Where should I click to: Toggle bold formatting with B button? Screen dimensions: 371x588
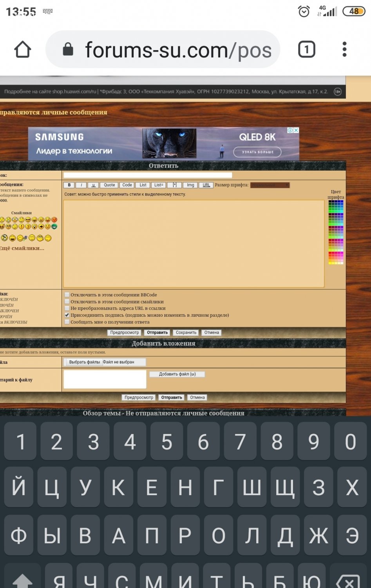[x=69, y=185]
